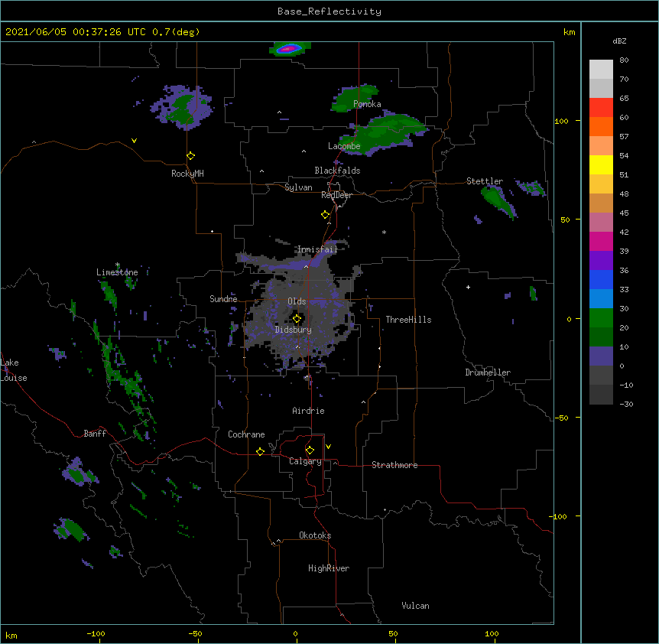Click the Stettler town label
This screenshot has width=659, height=644.
coord(485,181)
